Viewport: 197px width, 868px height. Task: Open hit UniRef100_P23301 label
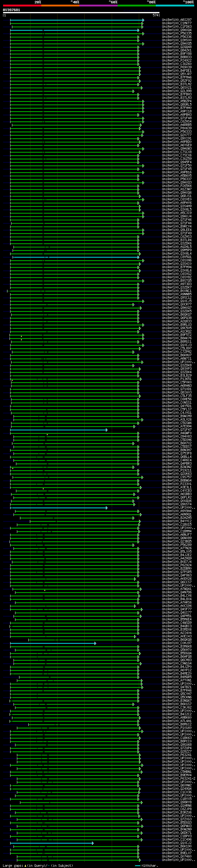pyautogui.click(x=177, y=484)
